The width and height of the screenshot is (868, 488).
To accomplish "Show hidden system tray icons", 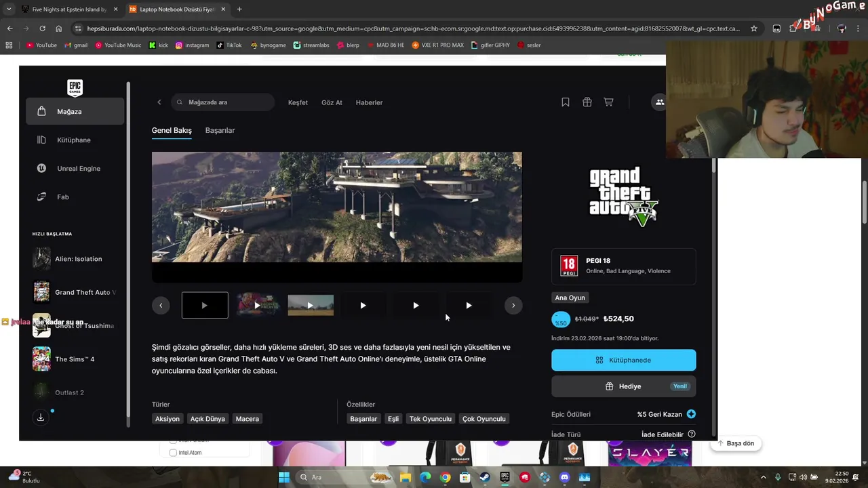I will (764, 477).
